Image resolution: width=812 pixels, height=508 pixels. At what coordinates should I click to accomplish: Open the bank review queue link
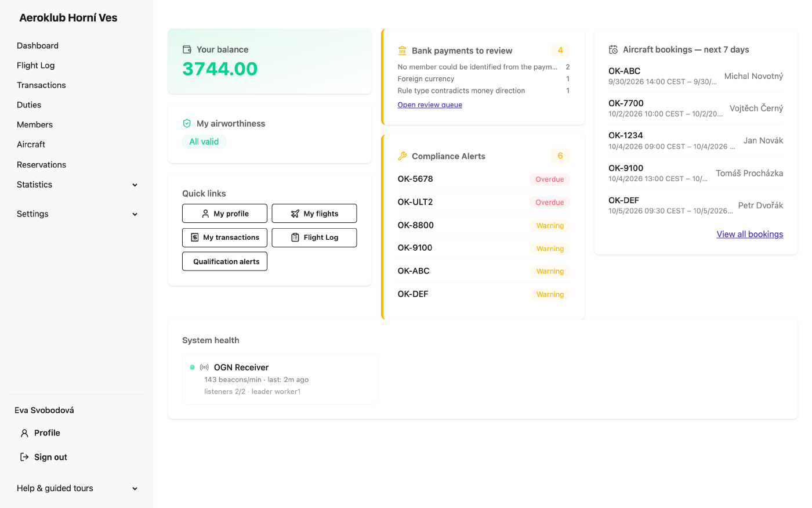coord(430,105)
